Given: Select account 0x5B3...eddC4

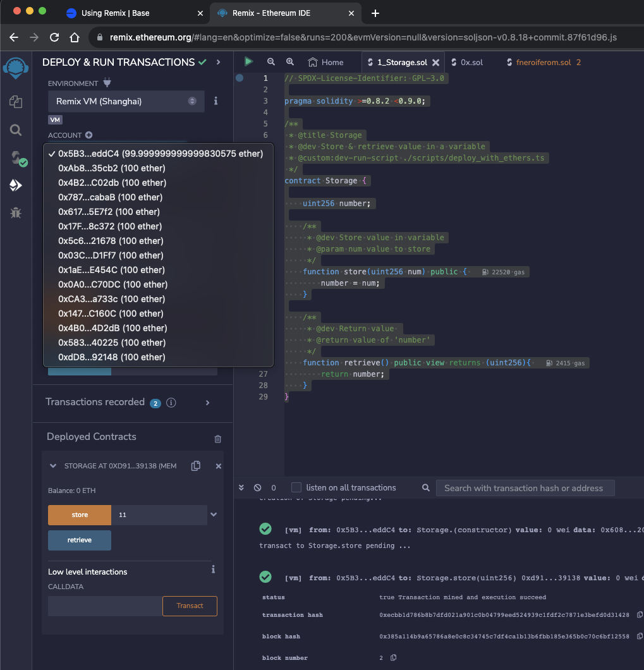Looking at the screenshot, I should point(158,154).
